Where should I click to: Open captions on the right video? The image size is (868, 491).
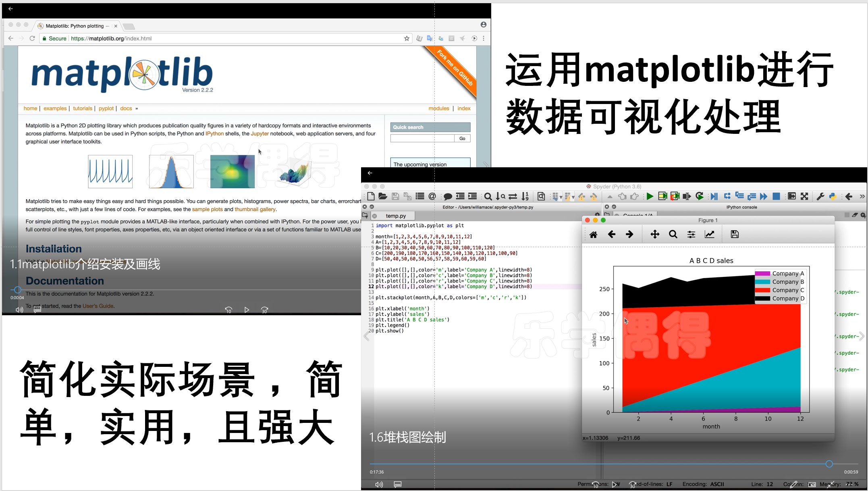397,485
